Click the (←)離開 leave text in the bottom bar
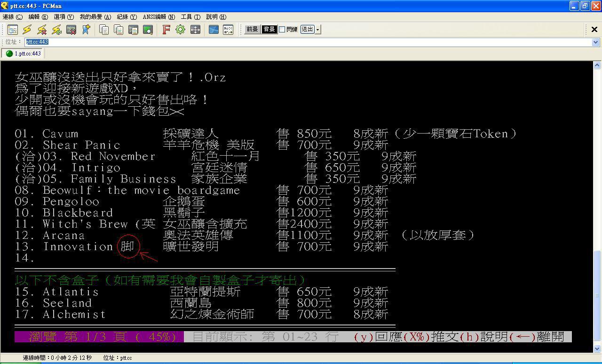 tap(536, 337)
